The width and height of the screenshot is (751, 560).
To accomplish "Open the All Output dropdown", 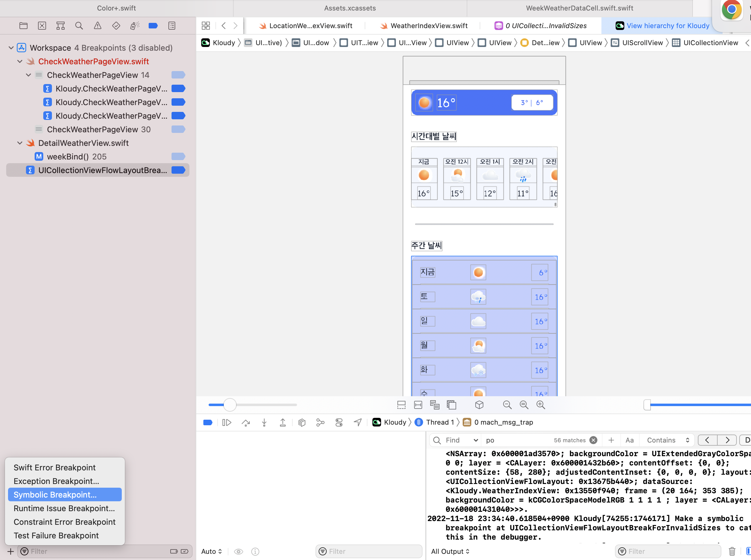I will click(450, 551).
